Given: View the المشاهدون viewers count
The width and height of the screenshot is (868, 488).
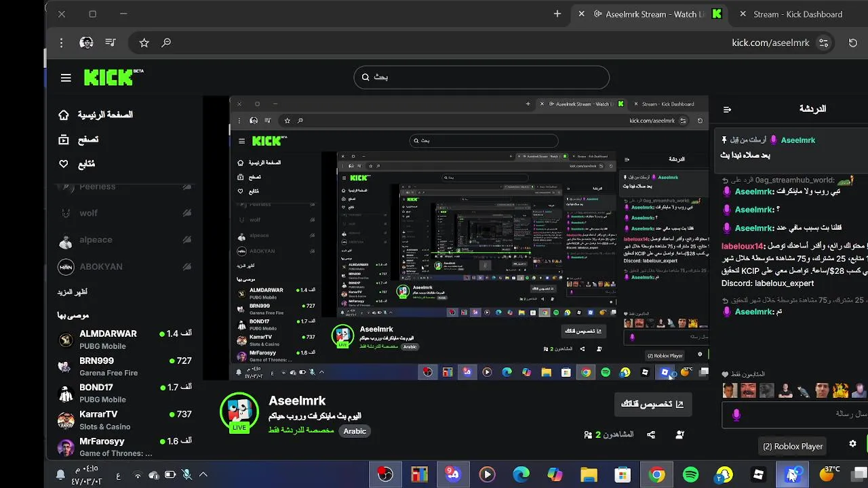Looking at the screenshot, I should (609, 434).
